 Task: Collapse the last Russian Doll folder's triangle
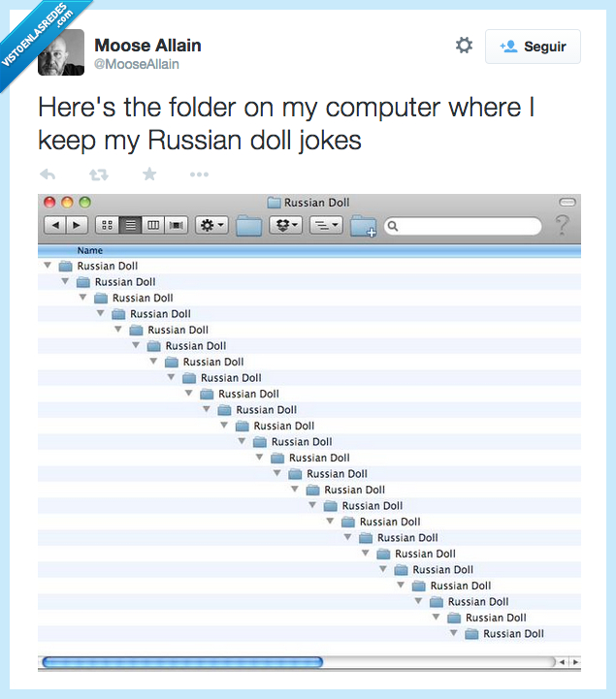point(453,633)
